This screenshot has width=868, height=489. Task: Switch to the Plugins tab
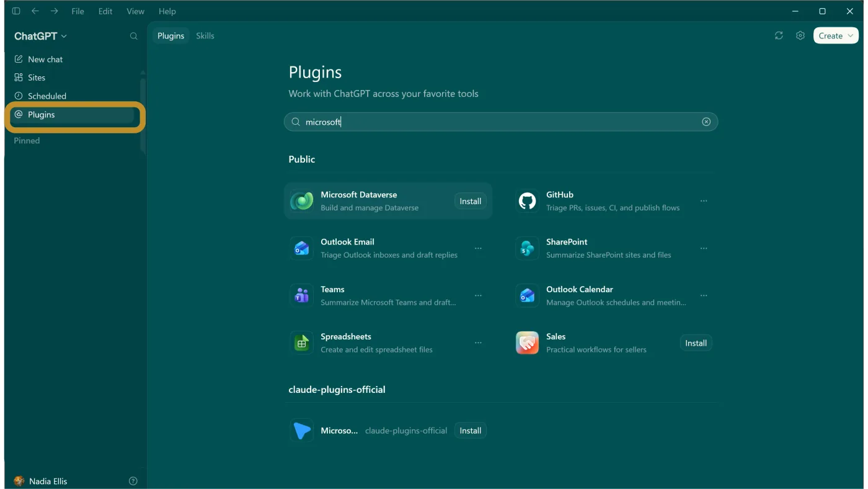point(170,36)
